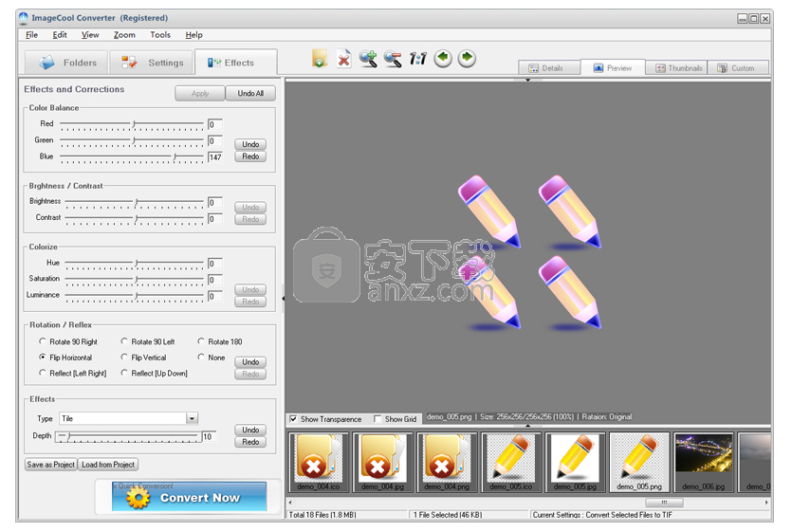The height and width of the screenshot is (532, 792).
Task: Click the Contrast slider
Action: 135,219
